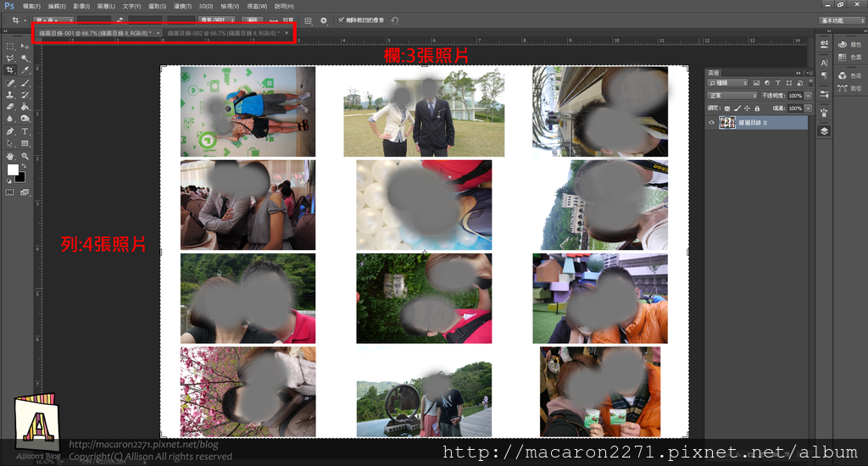Select the Rectangle shape tool
This screenshot has height=466, width=868.
point(25,144)
